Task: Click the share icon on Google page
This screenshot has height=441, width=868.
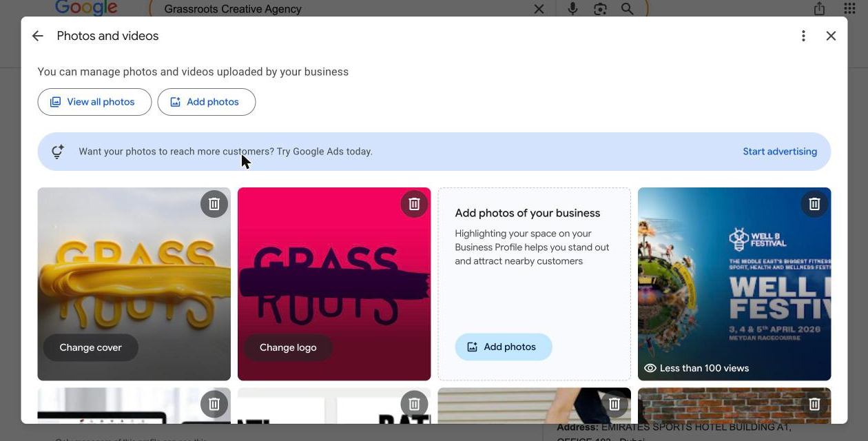Action: tap(819, 9)
